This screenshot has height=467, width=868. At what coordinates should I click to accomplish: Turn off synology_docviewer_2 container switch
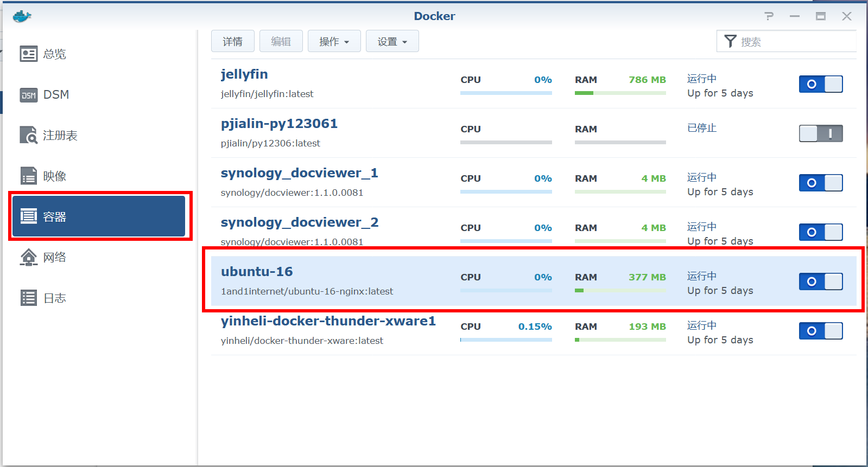(x=821, y=232)
